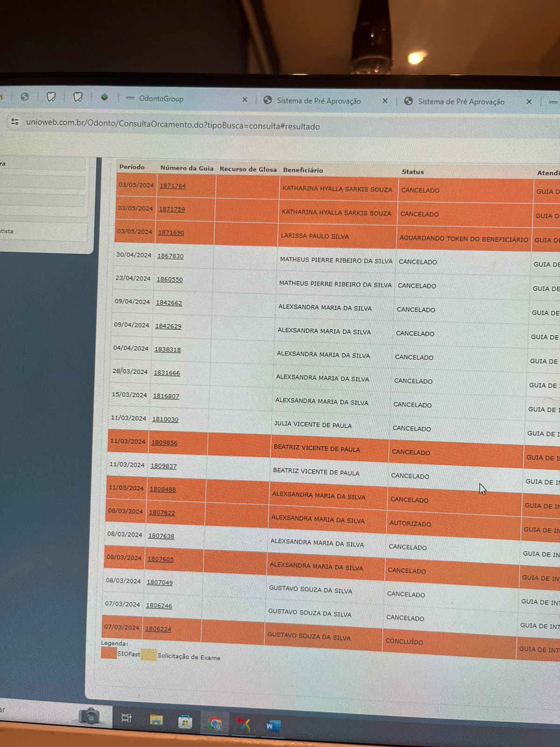Viewport: 560px width, 747px height.
Task: Click the Período column header
Action: 132,167
